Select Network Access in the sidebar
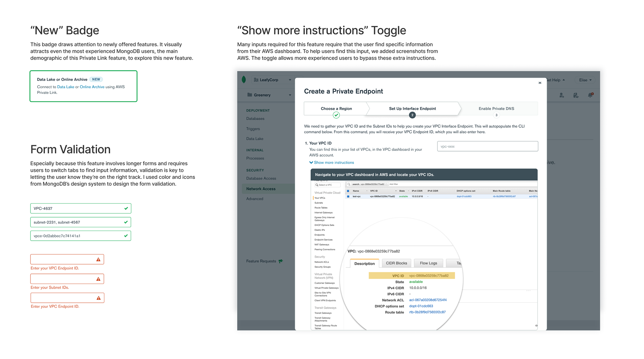The height and width of the screenshot is (359, 644). point(261,189)
